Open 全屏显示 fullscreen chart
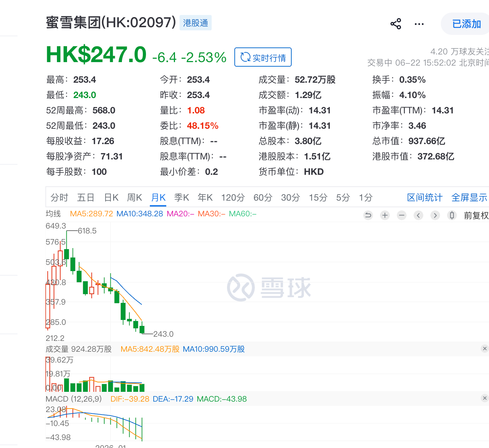489x448 pixels. pyautogui.click(x=469, y=197)
